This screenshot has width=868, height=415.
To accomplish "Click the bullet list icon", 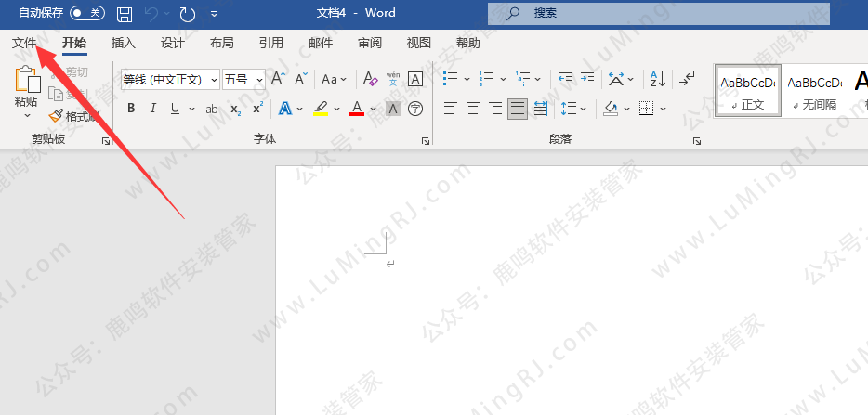I will (451, 79).
